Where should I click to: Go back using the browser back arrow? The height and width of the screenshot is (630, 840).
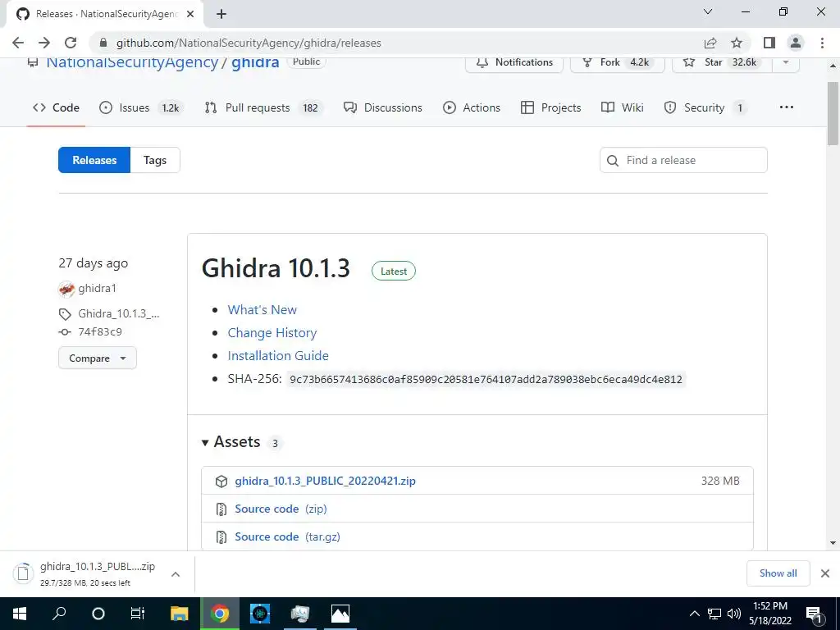[18, 43]
